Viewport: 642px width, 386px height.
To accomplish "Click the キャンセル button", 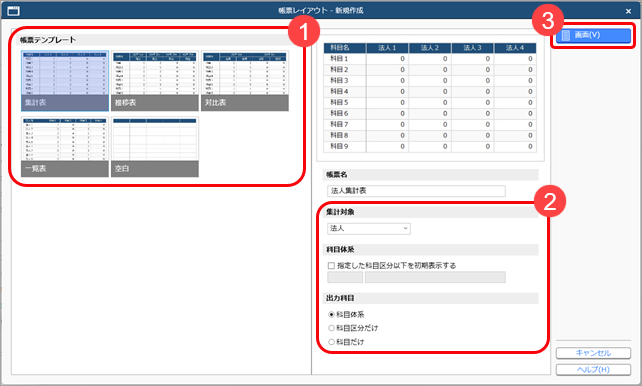I will 593,353.
